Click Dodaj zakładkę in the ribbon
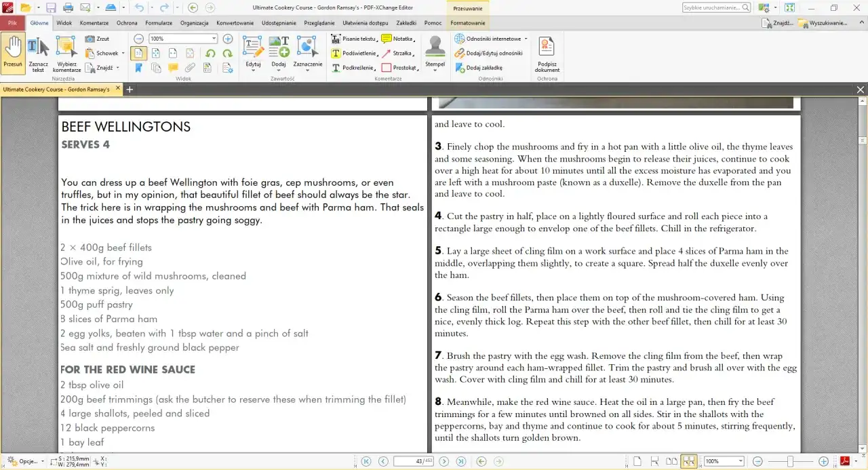The image size is (868, 470). (x=479, y=68)
